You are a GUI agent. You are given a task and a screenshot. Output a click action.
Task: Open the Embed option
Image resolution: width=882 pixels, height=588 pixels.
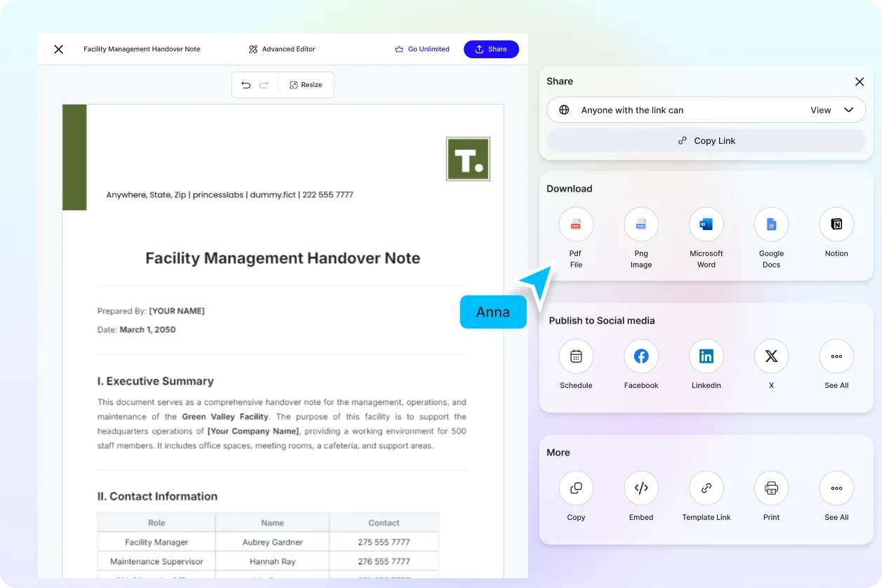pos(641,488)
